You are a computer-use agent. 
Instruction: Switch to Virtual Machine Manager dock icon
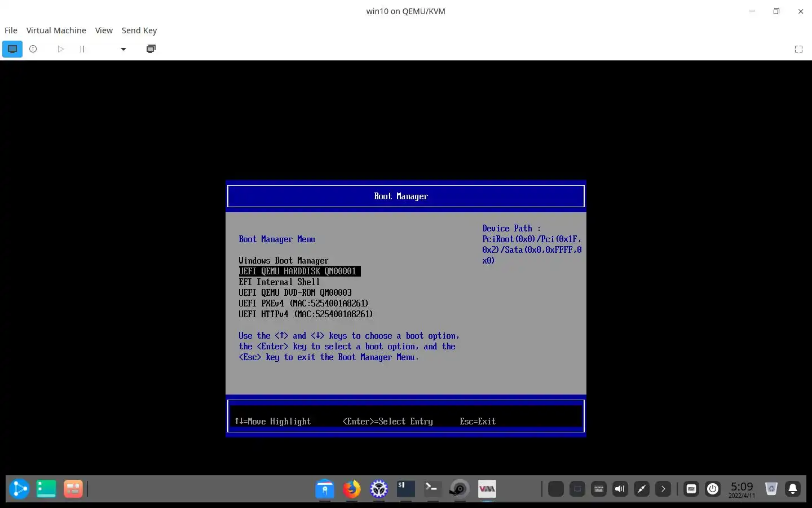[x=487, y=489]
